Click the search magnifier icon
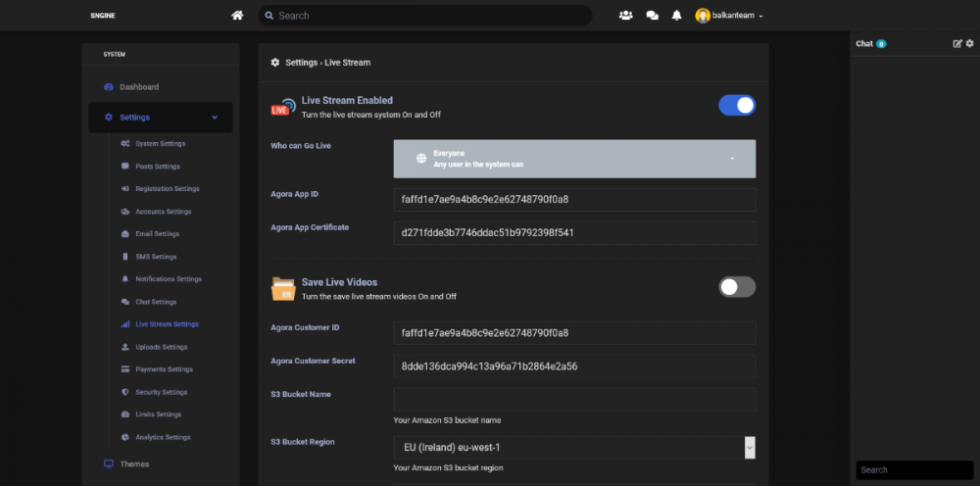This screenshot has height=486, width=980. point(269,16)
